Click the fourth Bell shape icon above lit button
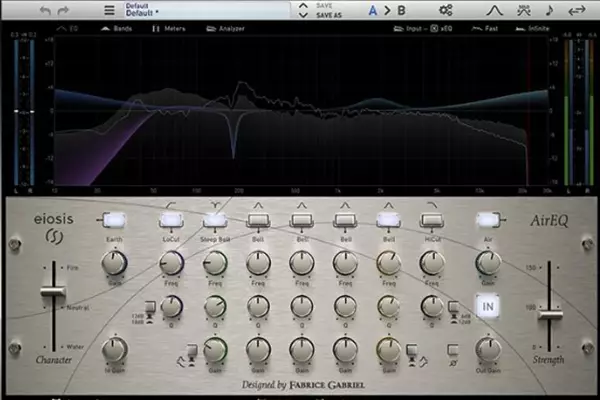The width and height of the screenshot is (600, 400). [388, 206]
